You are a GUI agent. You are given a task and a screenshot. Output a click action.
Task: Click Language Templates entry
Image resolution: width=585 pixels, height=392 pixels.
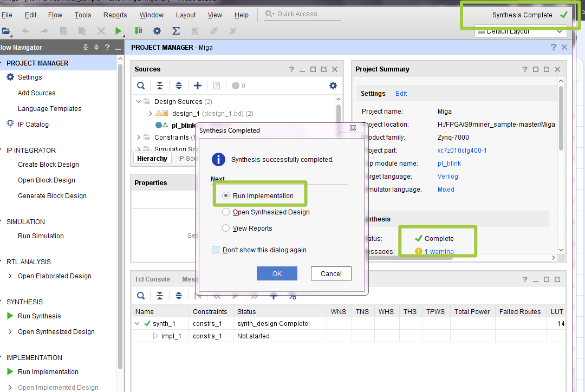(50, 108)
